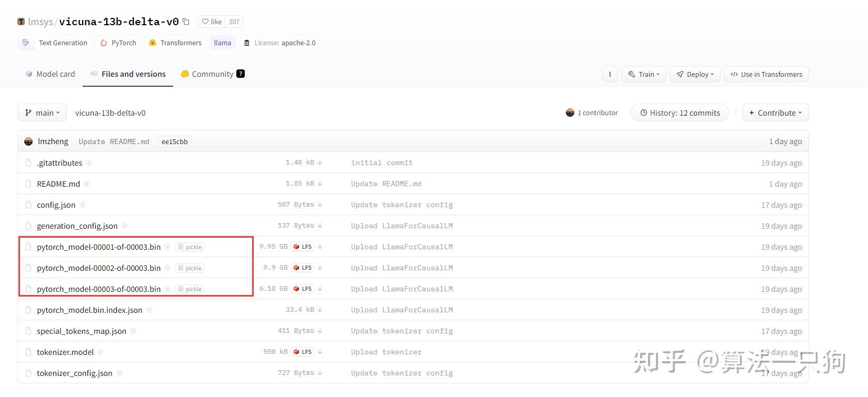Click the License: apache-2.0 tag
Screen dimensions: 868x397
(x=280, y=43)
